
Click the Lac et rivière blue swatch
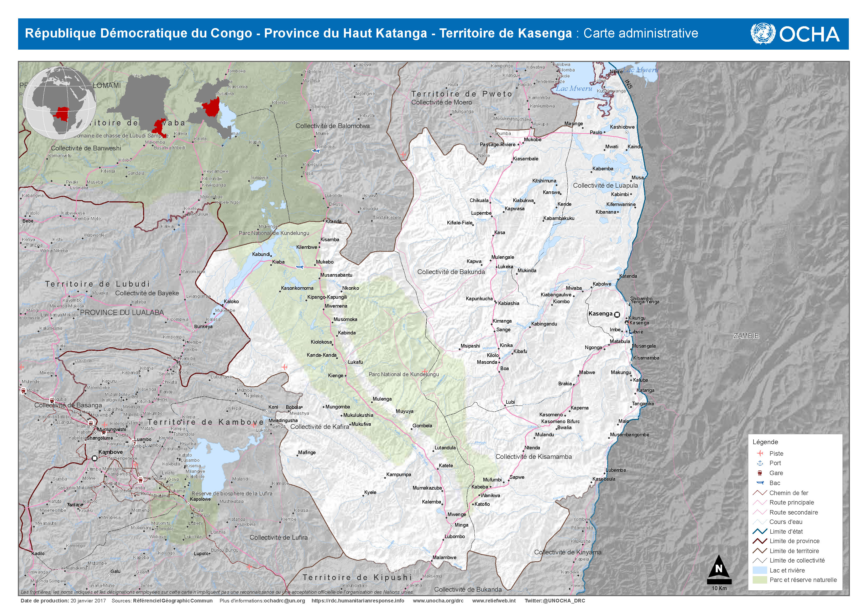click(760, 570)
